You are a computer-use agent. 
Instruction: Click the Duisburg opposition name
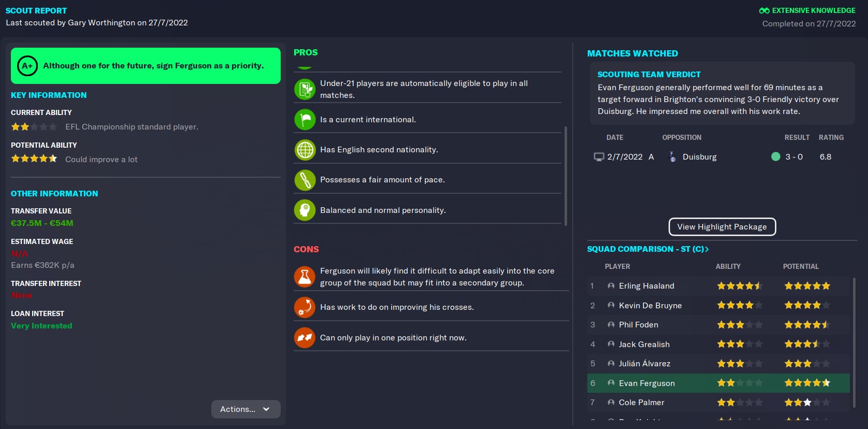699,156
